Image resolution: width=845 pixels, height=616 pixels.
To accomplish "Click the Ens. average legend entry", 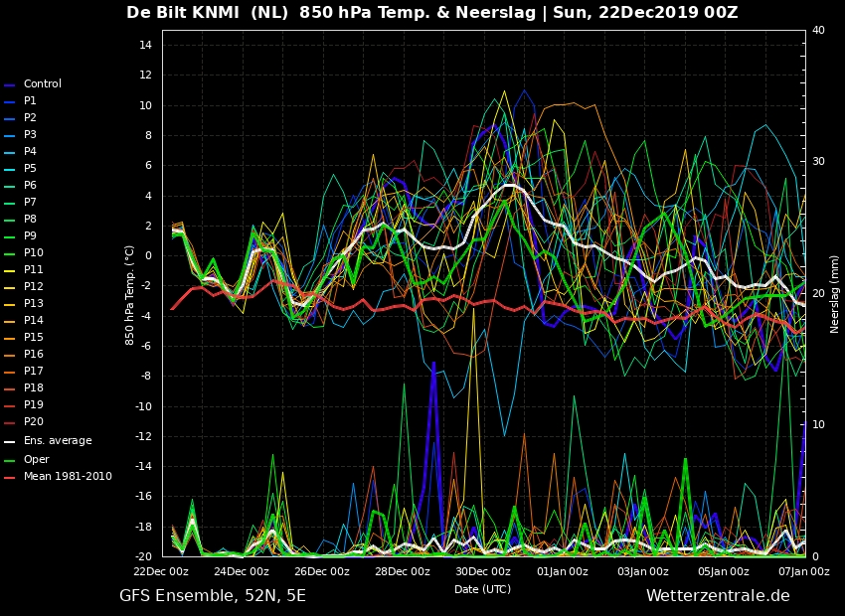I will (48, 441).
